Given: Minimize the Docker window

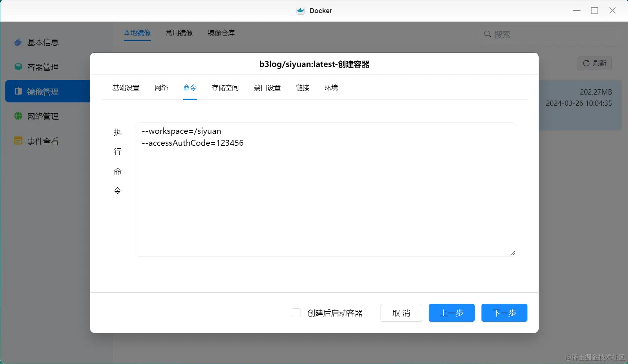Looking at the screenshot, I should pyautogui.click(x=576, y=10).
